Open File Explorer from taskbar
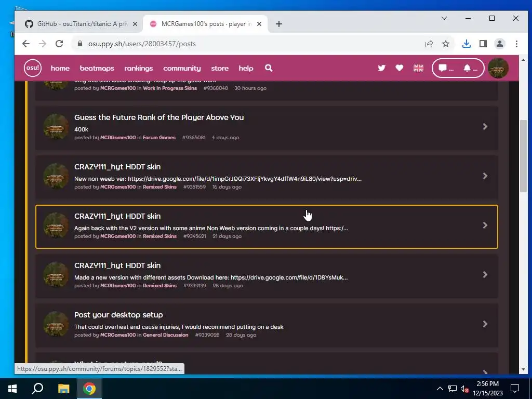 coord(63,389)
